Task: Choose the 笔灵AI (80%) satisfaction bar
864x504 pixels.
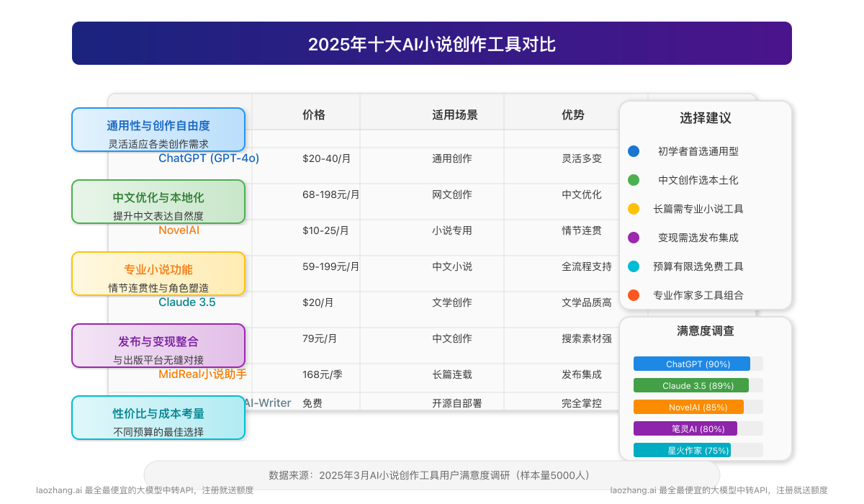Action: pos(685,429)
